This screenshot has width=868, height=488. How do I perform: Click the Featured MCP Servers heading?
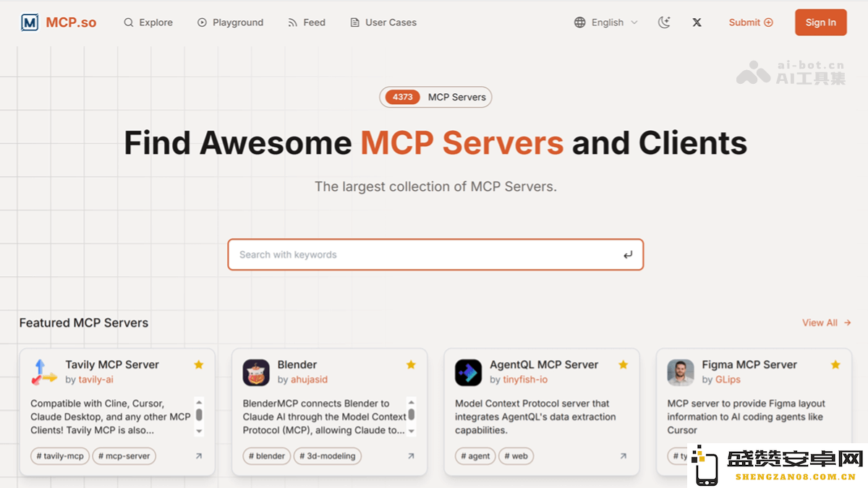pos(84,323)
